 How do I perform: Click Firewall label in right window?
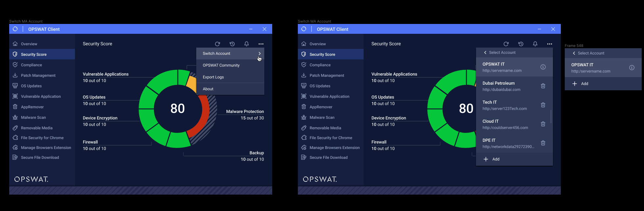point(379,142)
